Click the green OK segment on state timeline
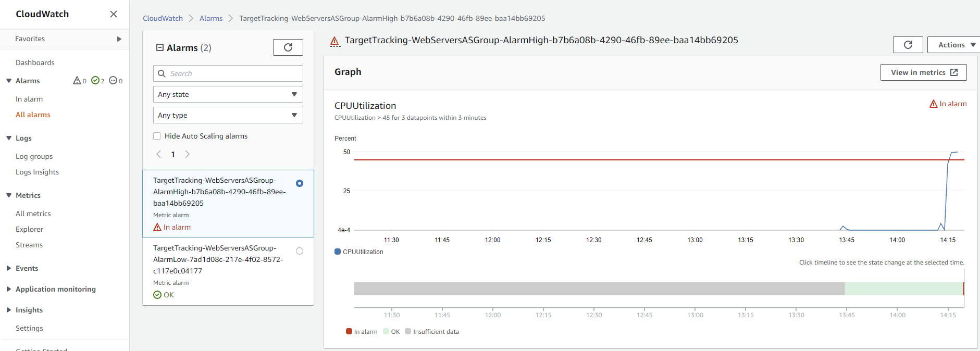This screenshot has height=351, width=980. click(903, 289)
